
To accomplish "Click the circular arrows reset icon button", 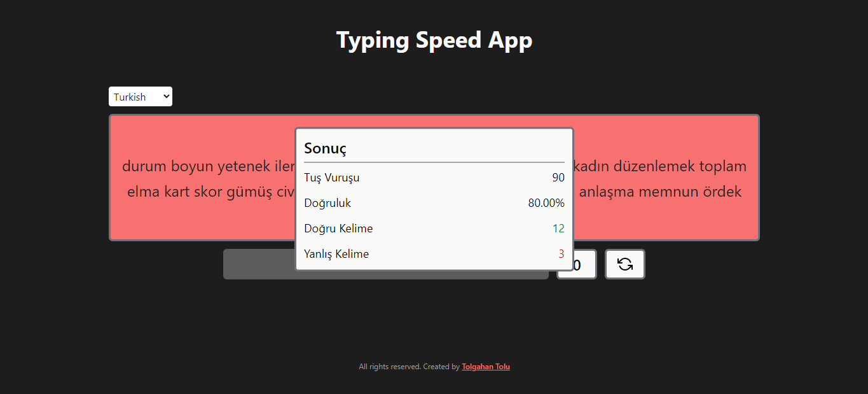I will [x=624, y=264].
